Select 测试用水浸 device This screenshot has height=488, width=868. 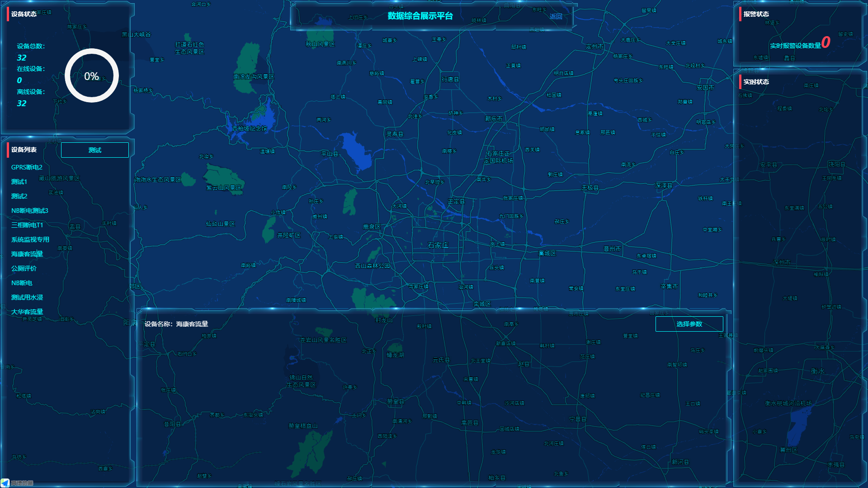tap(27, 297)
